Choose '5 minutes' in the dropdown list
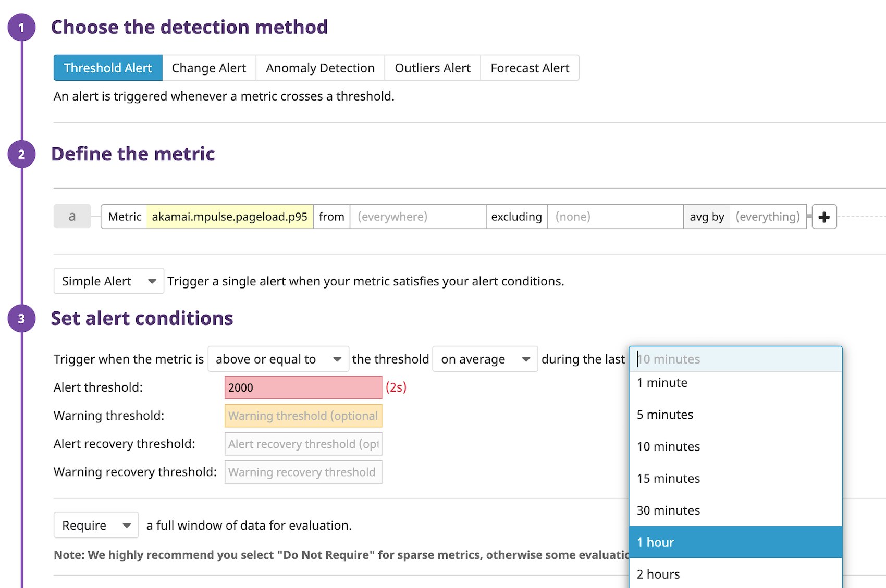This screenshot has height=588, width=886. (x=735, y=415)
